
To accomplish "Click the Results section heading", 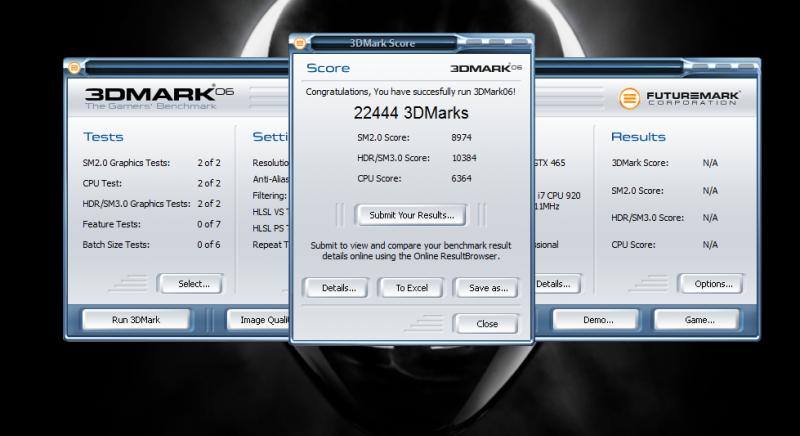I will 638,137.
